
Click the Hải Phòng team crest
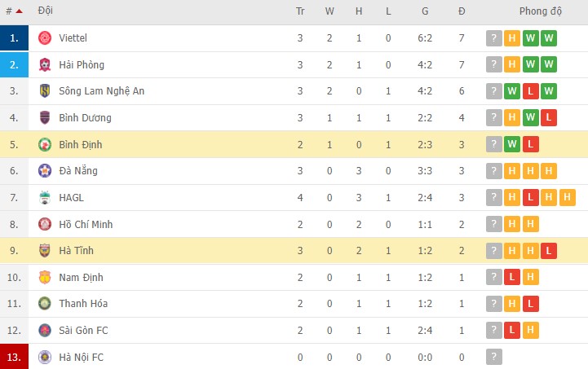(x=45, y=65)
